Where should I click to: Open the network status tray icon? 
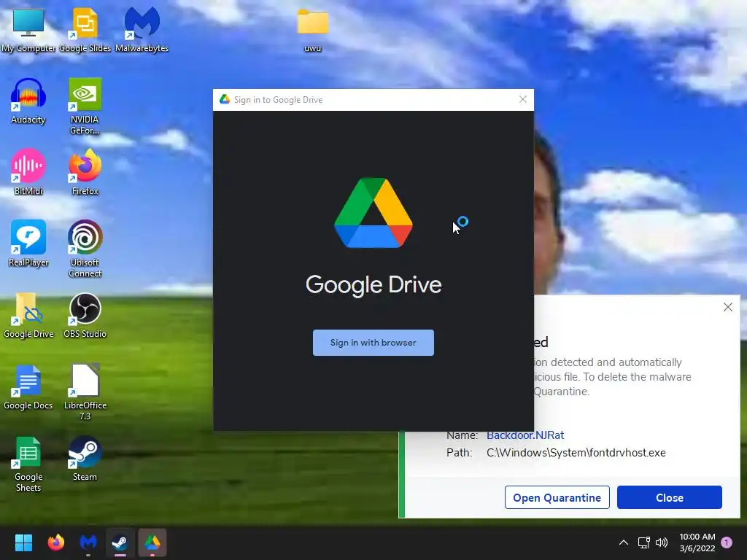[643, 542]
